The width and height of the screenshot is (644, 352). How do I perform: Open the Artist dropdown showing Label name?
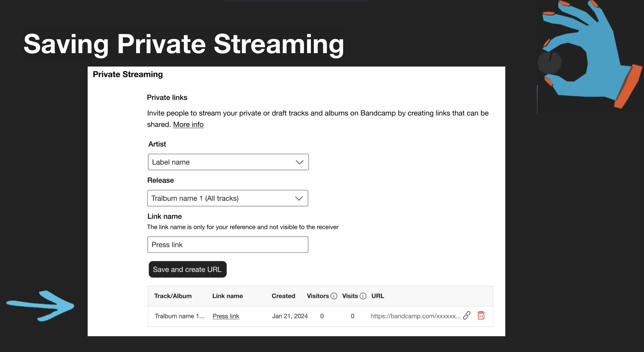click(228, 162)
